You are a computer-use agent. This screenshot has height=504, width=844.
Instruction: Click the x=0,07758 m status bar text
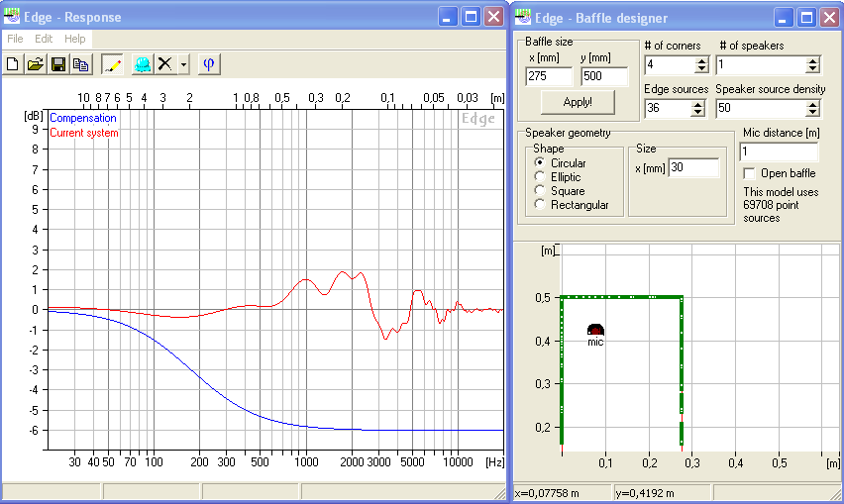pyautogui.click(x=547, y=493)
